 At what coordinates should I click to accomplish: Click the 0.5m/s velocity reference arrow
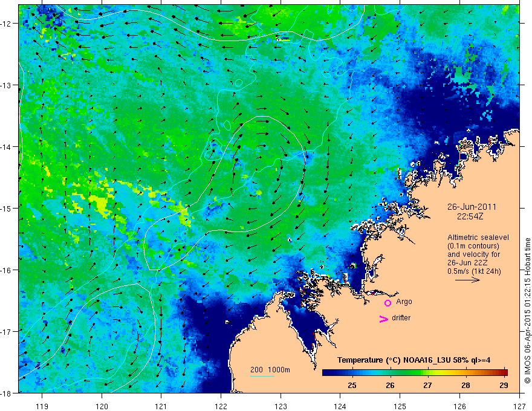pyautogui.click(x=467, y=280)
